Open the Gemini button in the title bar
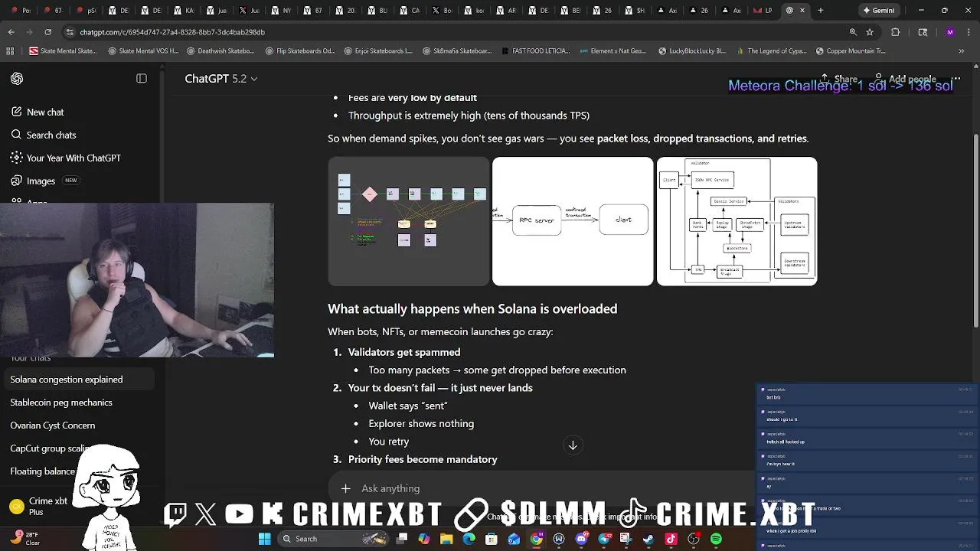980x551 pixels. [878, 11]
